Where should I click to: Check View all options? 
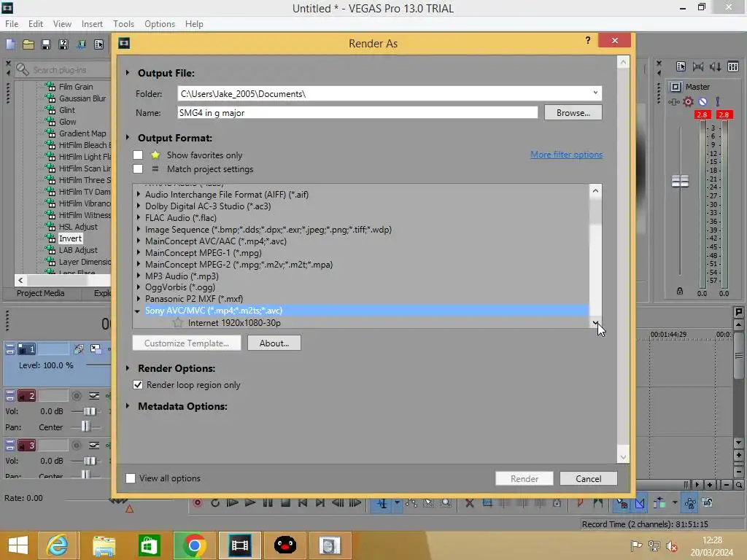coord(130,478)
